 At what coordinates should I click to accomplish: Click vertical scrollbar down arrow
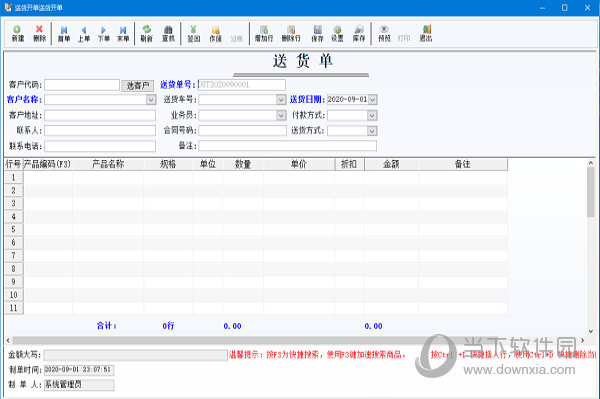coord(591,331)
